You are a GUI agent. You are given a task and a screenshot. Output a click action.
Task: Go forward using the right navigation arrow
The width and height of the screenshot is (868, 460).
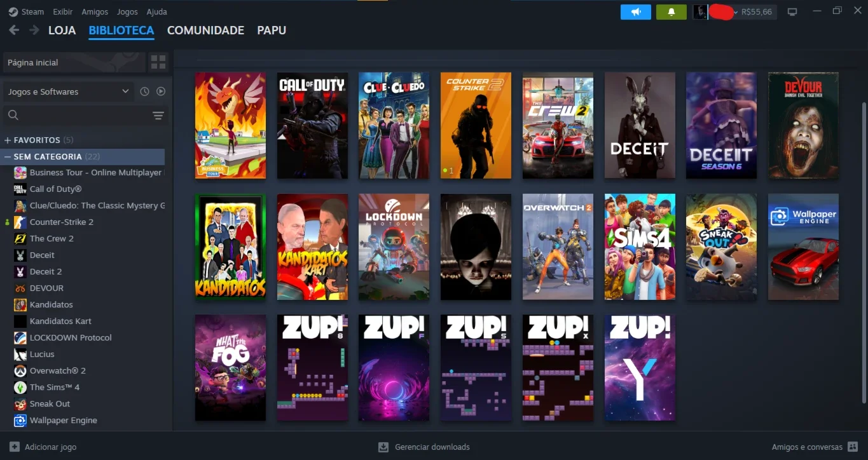34,30
